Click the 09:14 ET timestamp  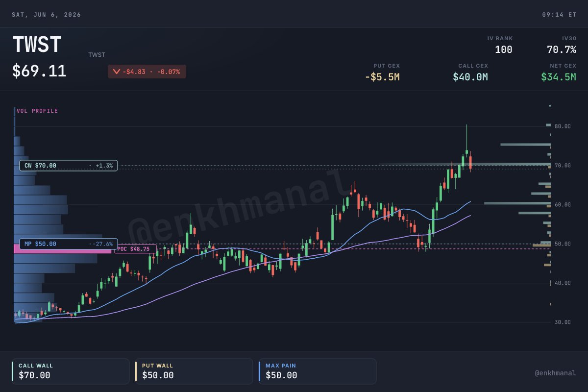(559, 15)
